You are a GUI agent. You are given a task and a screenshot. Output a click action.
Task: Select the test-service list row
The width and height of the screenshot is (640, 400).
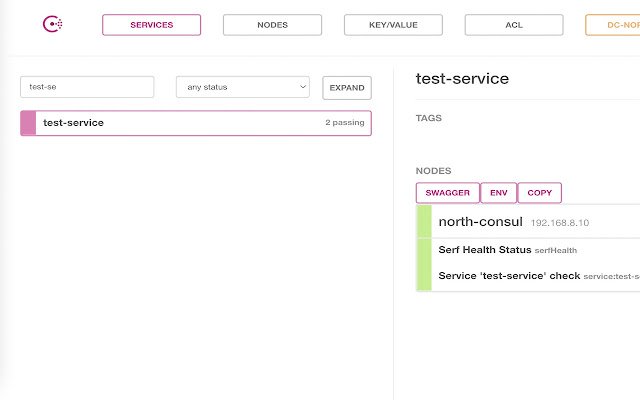click(196, 123)
